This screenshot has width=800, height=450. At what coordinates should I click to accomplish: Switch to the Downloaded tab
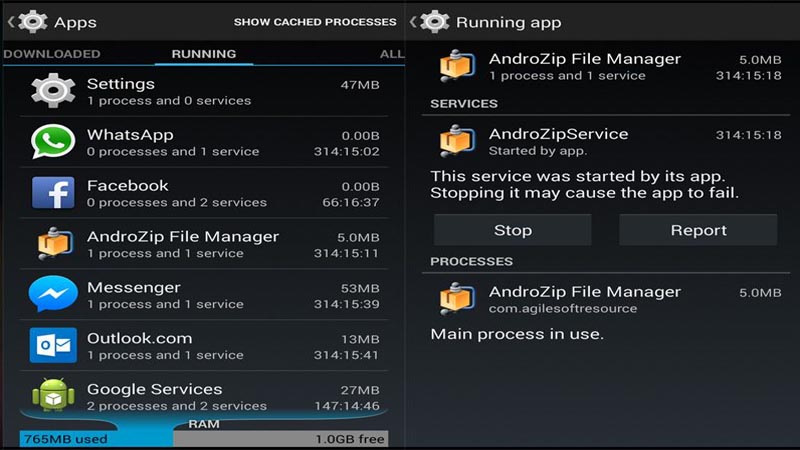52,54
